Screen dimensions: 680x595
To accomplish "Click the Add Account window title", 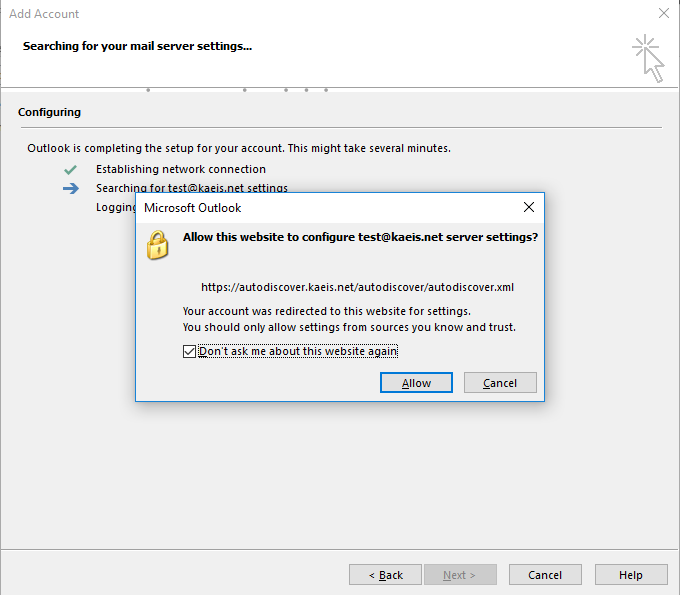I will click(44, 14).
